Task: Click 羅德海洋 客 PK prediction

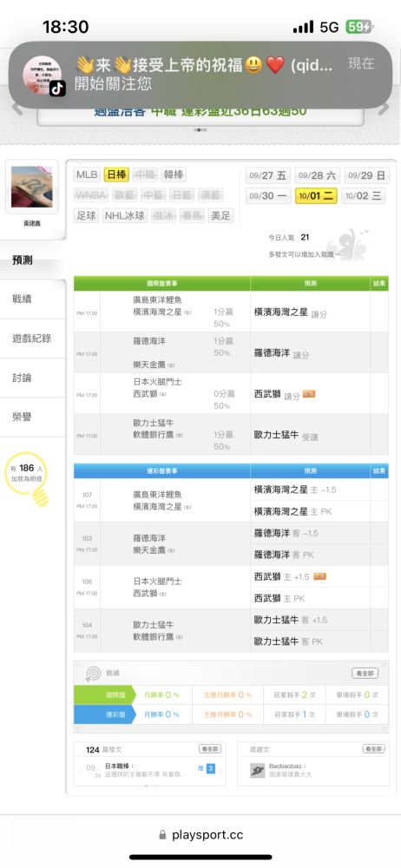Action: coord(284,555)
